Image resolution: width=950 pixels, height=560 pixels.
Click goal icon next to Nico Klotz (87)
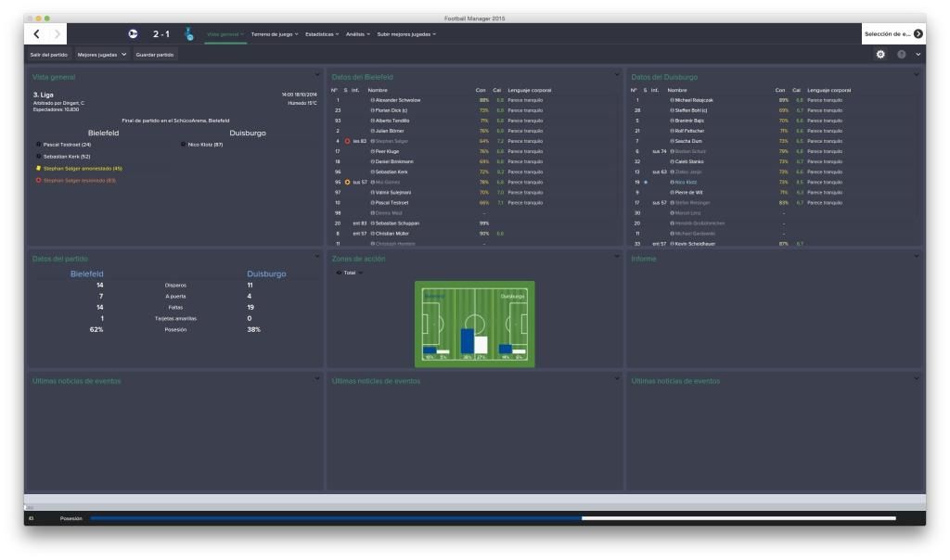tap(183, 145)
